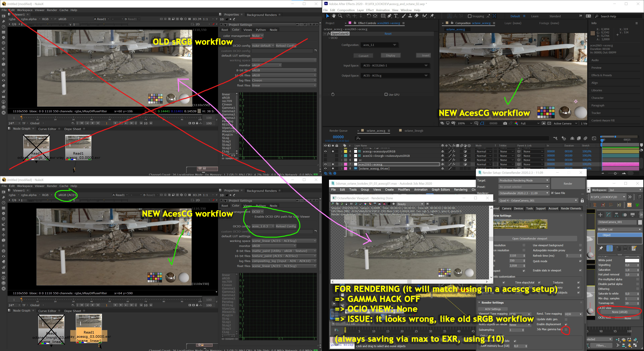Open the Create panel plus icon in 3ds Max
Image resolution: width=644 pixels, height=351 pixels.
(x=600, y=215)
